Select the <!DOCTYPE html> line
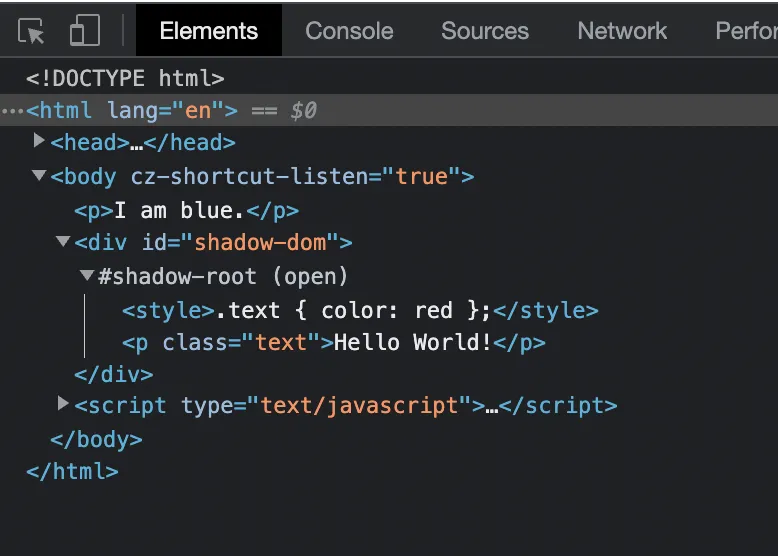The width and height of the screenshot is (778, 556). click(x=125, y=78)
